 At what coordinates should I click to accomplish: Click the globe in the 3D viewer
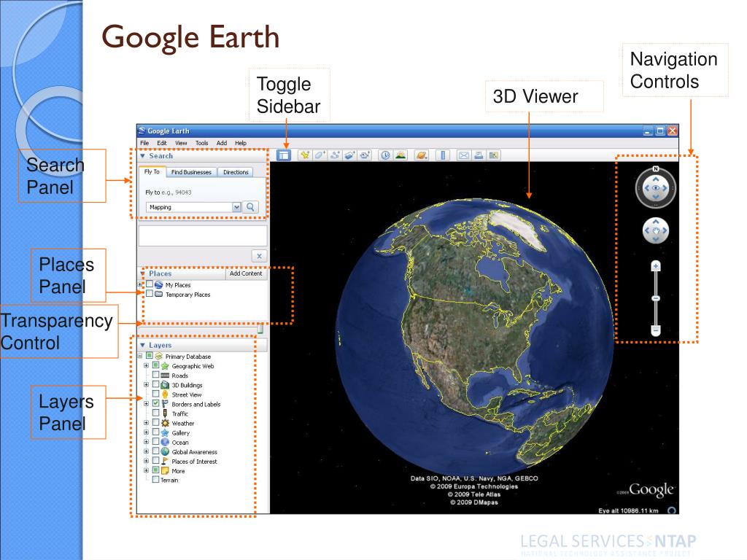click(474, 336)
